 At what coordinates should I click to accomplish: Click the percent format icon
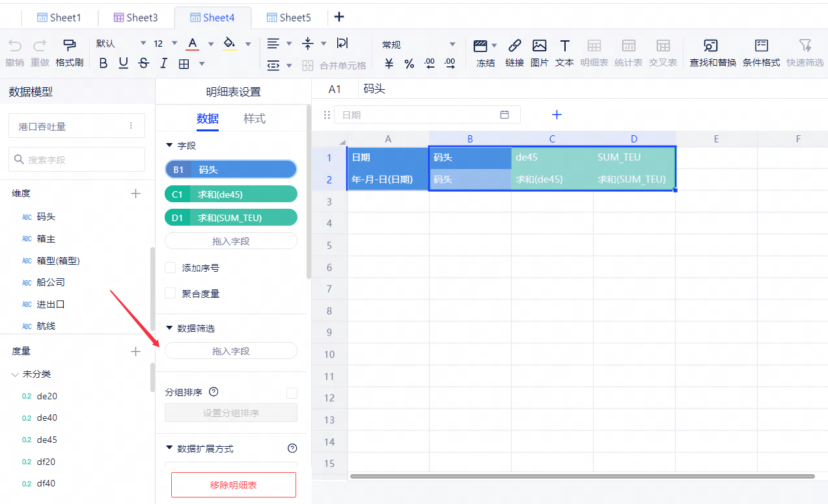[x=409, y=64]
